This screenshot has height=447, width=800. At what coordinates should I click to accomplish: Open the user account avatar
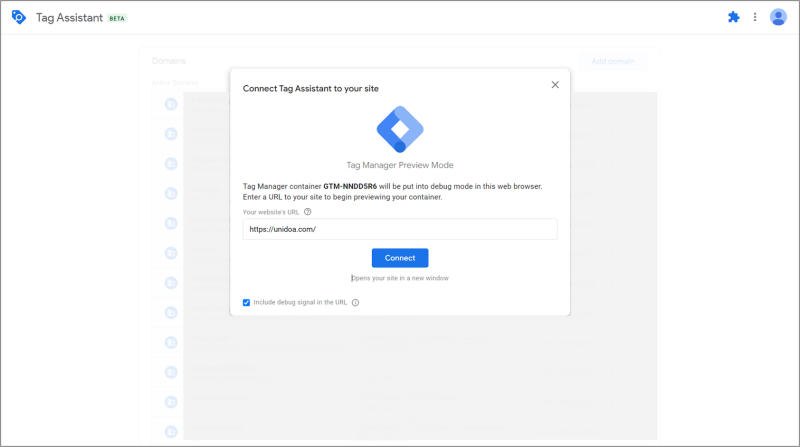(x=778, y=17)
